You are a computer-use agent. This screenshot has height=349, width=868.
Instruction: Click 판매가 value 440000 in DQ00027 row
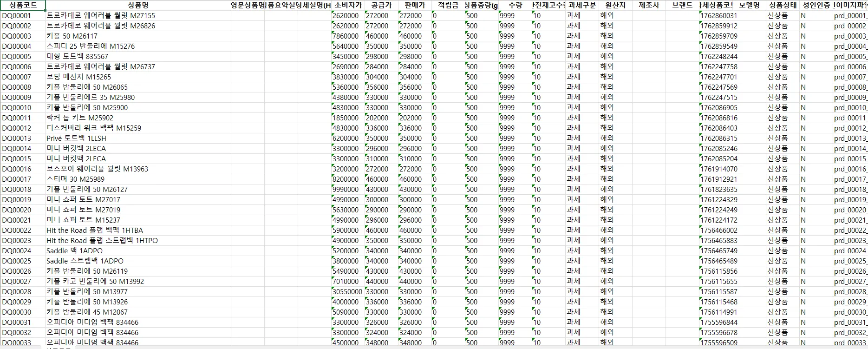point(415,281)
